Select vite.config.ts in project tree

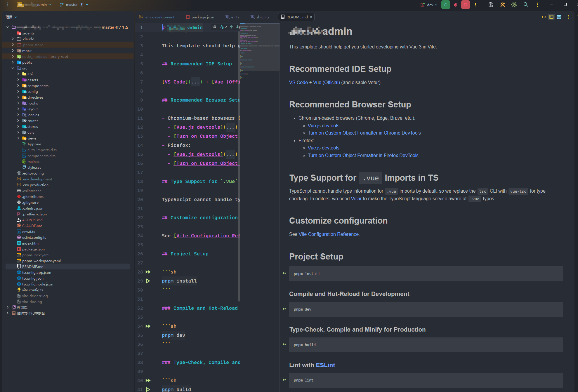pos(32,290)
